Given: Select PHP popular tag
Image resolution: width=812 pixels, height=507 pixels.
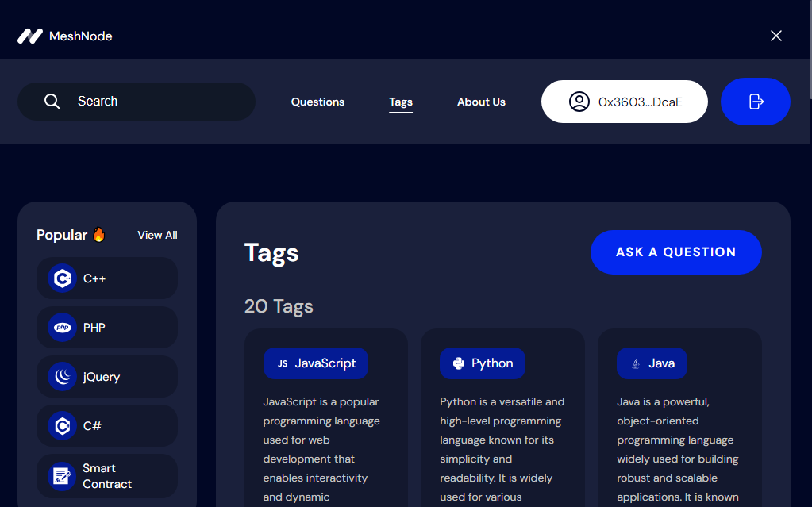Looking at the screenshot, I should (x=107, y=328).
